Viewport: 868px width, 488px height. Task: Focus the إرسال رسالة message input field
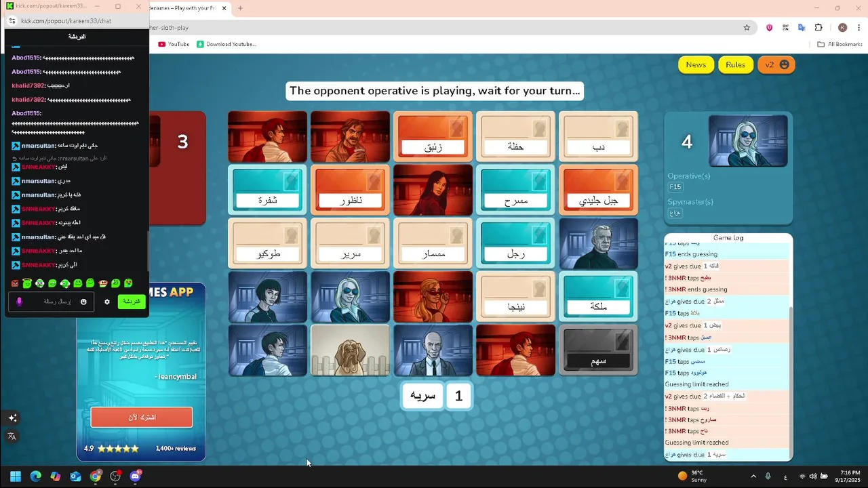coord(52,302)
